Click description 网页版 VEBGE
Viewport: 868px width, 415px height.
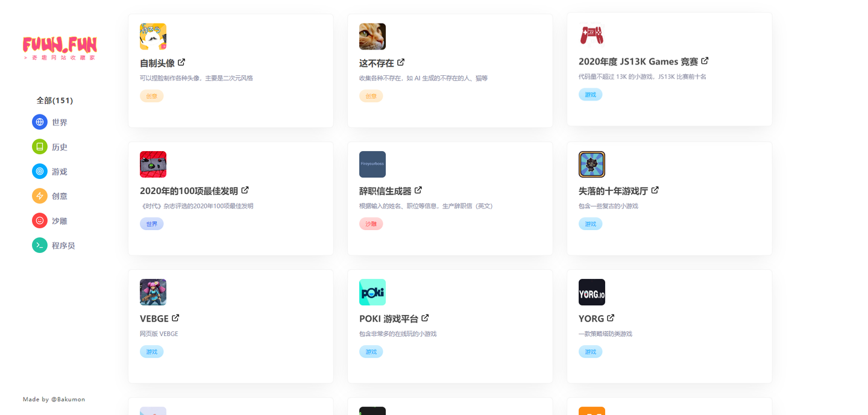coord(159,334)
